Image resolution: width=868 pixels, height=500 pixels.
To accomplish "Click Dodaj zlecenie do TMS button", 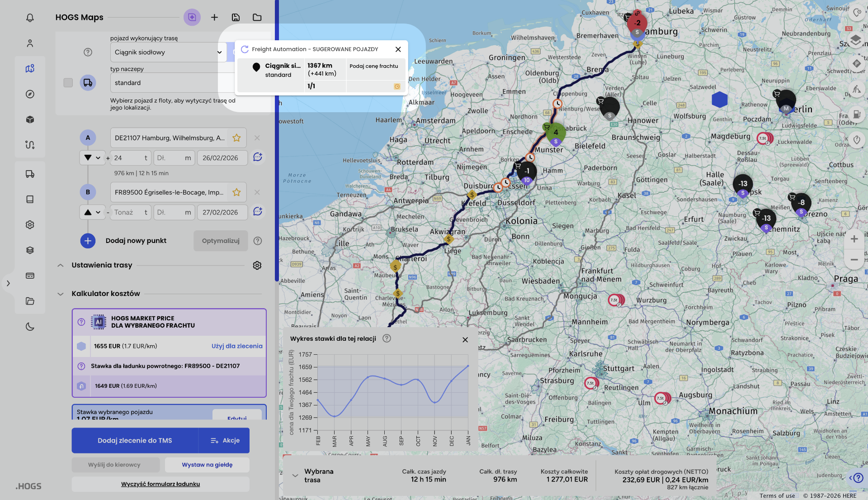I will 135,441.
